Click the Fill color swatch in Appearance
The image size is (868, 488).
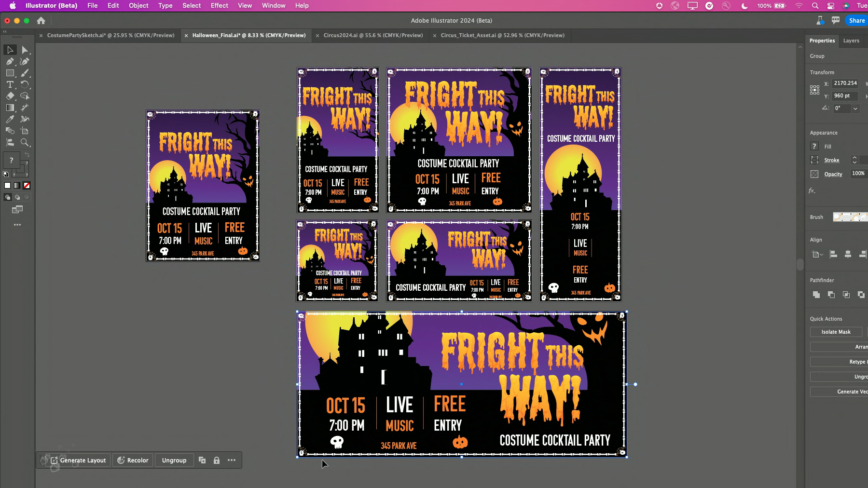pyautogui.click(x=814, y=146)
